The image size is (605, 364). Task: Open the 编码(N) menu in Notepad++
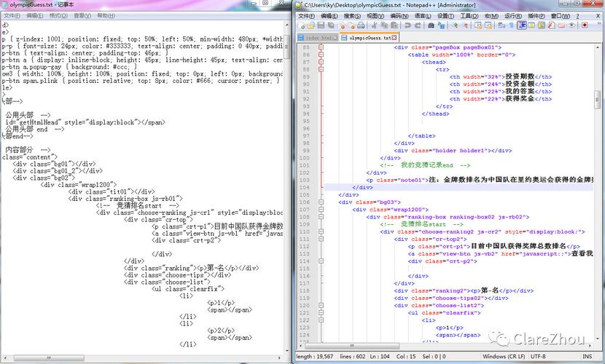pos(399,16)
